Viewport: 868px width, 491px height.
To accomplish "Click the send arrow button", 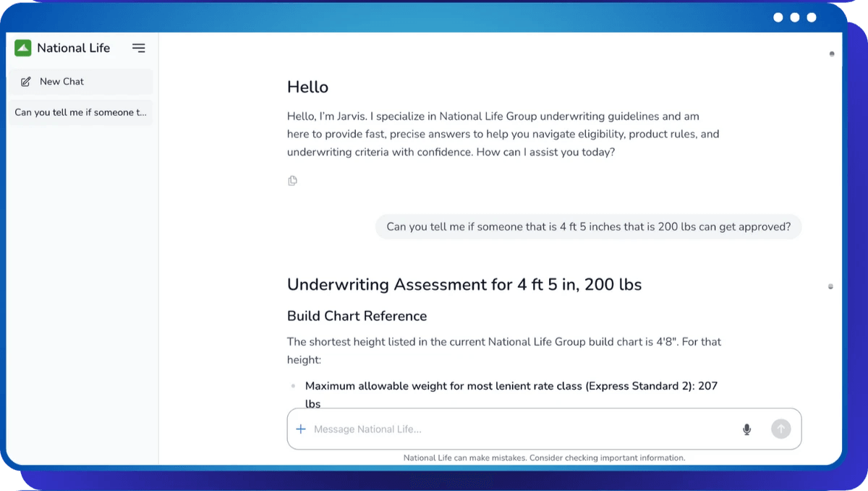I will click(780, 429).
